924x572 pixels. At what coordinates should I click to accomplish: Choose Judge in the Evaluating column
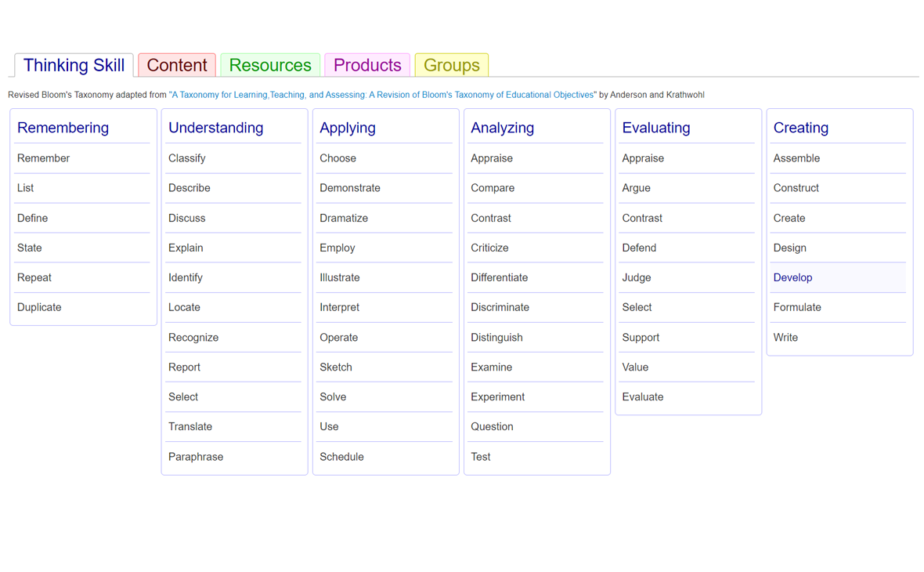[636, 277]
